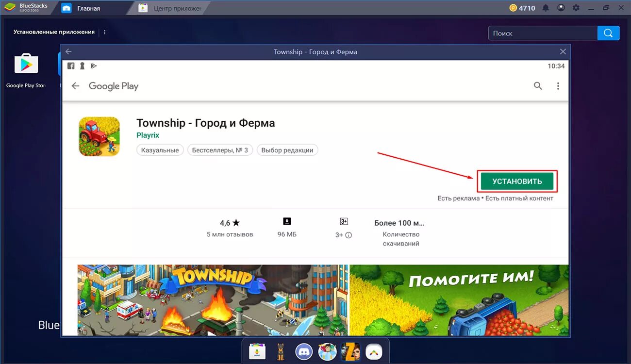Launch the dog app in dock

[x=280, y=351]
